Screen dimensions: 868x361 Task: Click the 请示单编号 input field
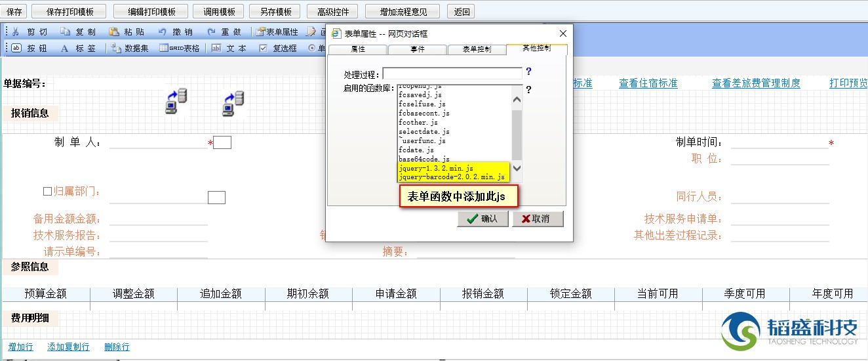click(x=158, y=252)
